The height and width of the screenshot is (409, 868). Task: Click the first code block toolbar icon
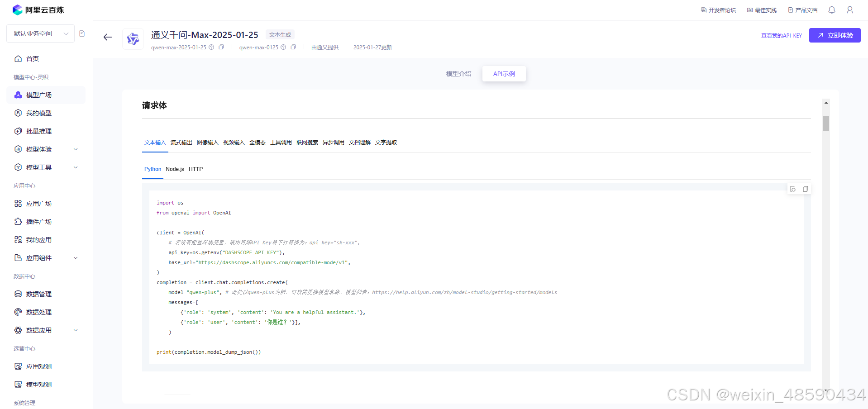click(x=793, y=189)
